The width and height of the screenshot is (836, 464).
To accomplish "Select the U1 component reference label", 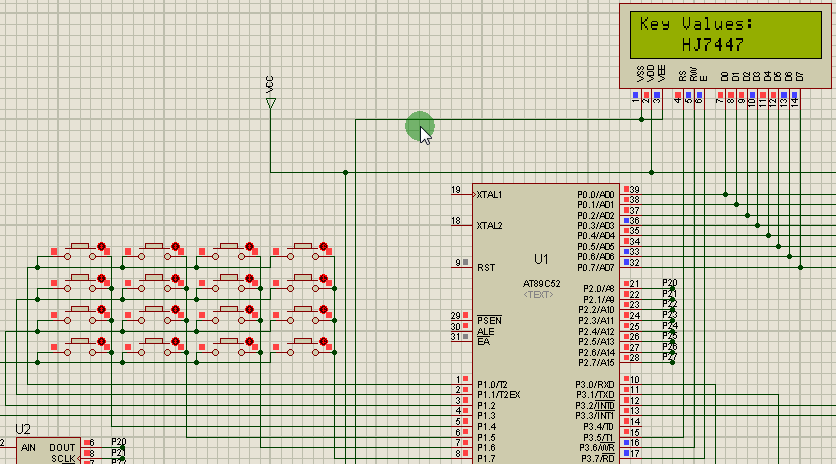I will click(541, 259).
